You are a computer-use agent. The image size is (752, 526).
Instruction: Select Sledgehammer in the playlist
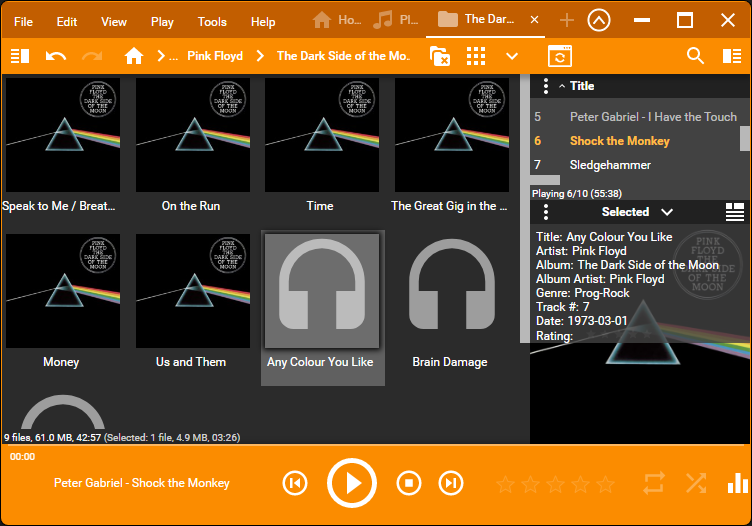610,165
